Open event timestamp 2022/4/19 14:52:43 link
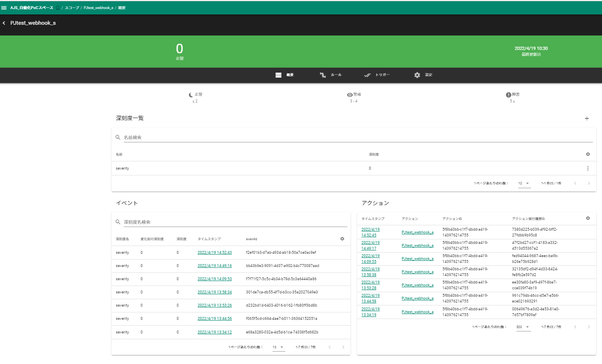The height and width of the screenshot is (364, 602). (x=214, y=253)
